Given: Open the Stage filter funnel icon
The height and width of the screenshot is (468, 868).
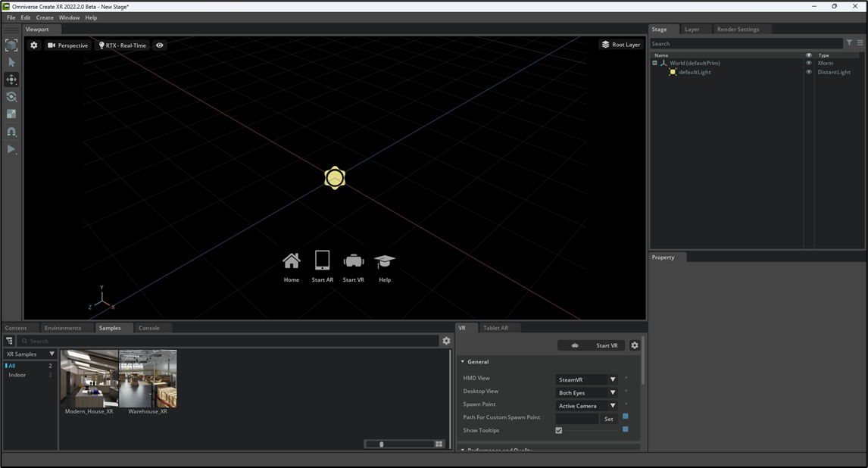Looking at the screenshot, I should click(x=849, y=42).
